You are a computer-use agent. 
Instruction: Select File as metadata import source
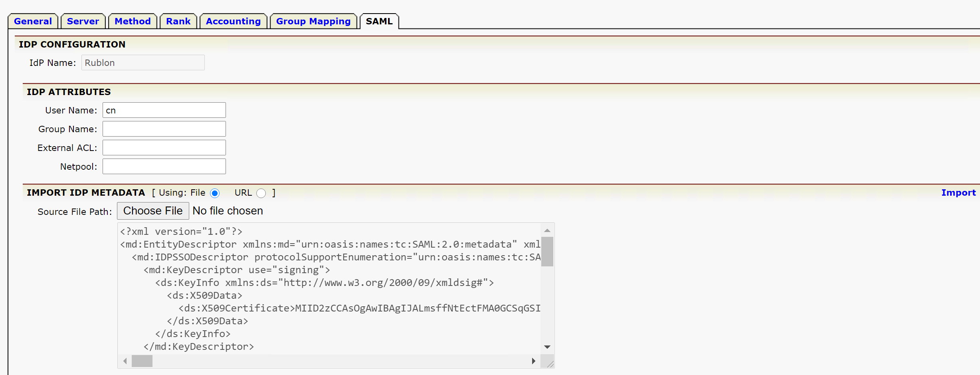tap(215, 193)
